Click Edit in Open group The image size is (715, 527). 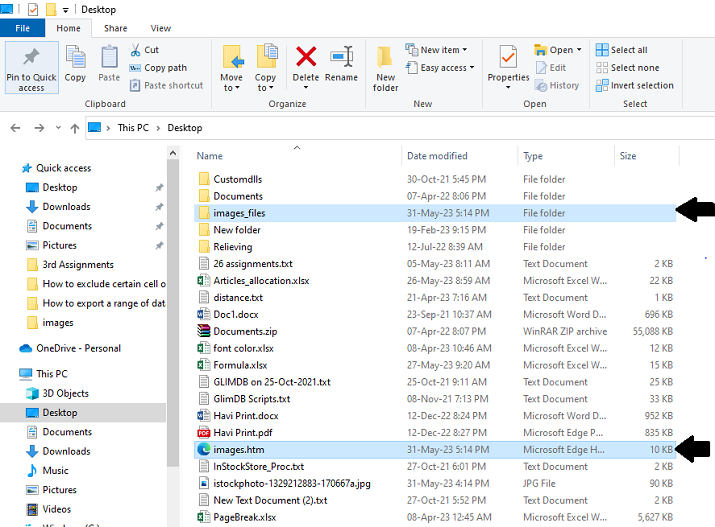click(551, 68)
